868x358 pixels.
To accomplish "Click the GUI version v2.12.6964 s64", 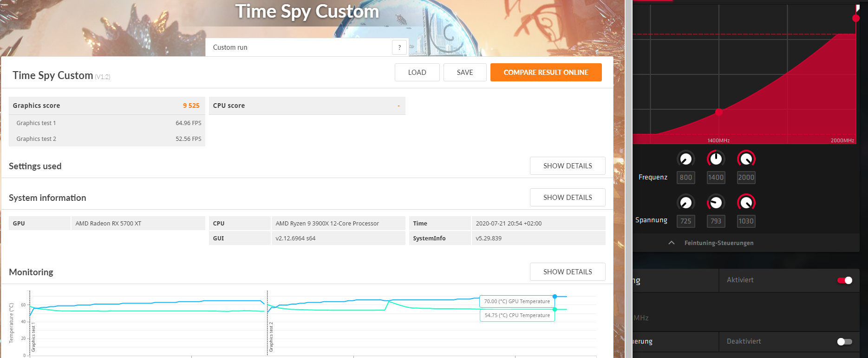I will point(295,239).
